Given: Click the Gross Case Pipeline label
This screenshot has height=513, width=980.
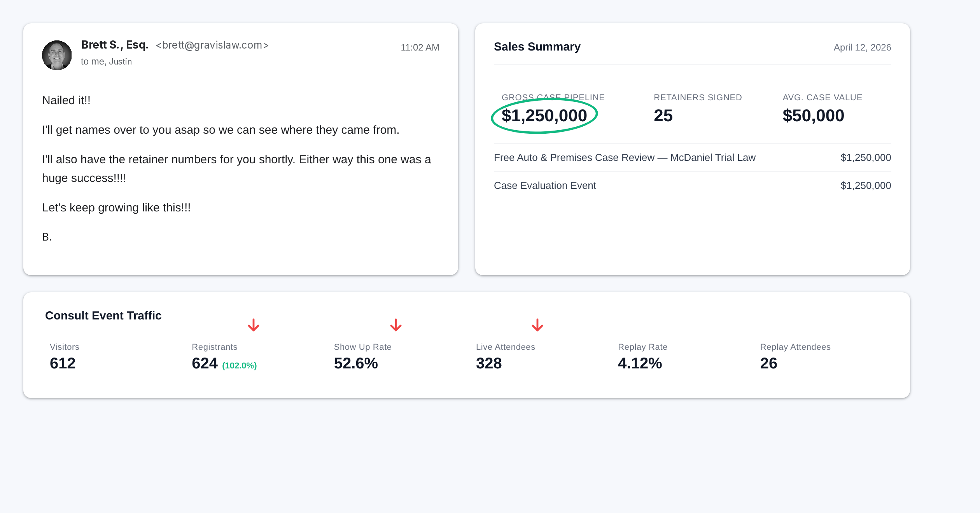Looking at the screenshot, I should coord(553,98).
